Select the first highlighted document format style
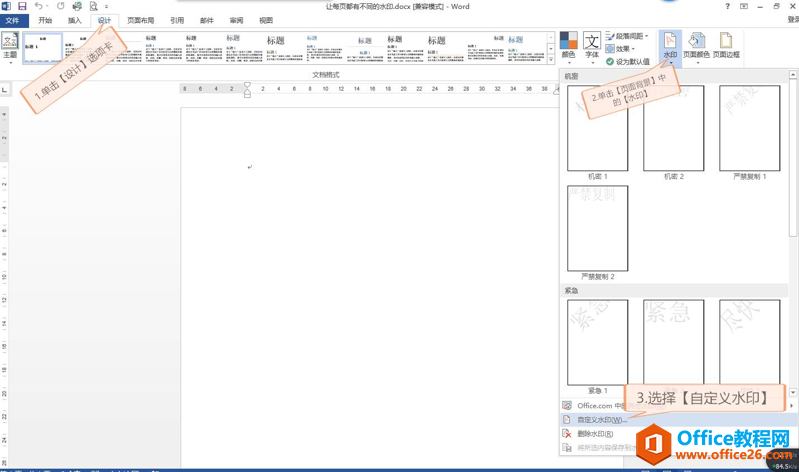 click(43, 48)
